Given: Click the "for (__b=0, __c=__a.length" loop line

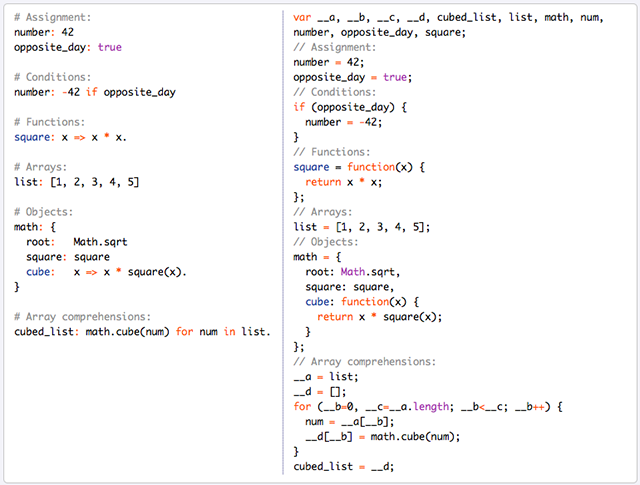Looking at the screenshot, I should (x=428, y=407).
